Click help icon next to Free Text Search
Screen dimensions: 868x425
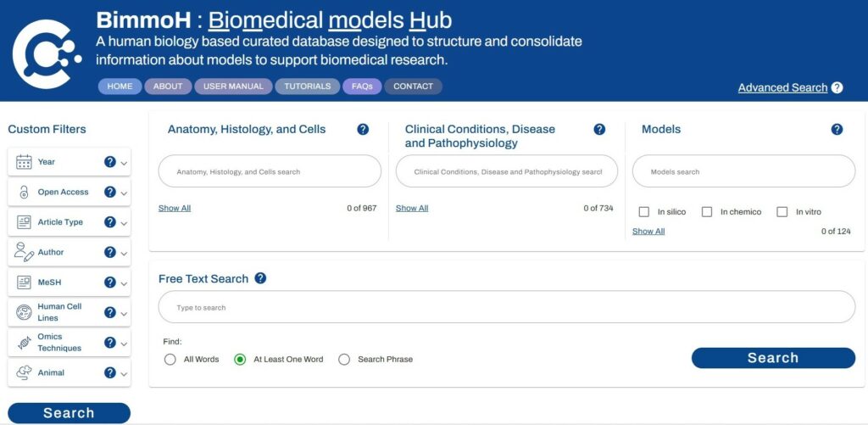tap(260, 278)
